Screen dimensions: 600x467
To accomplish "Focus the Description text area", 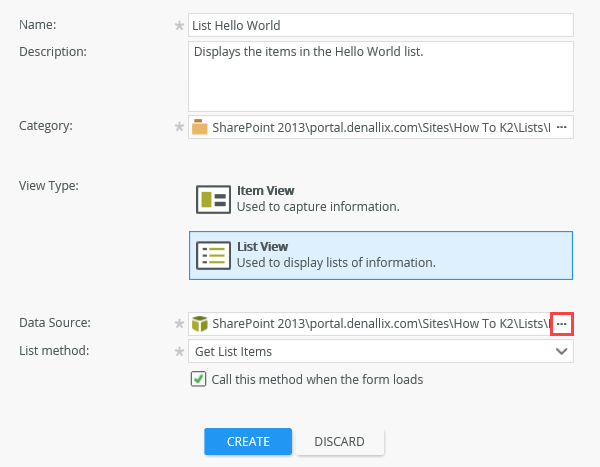I will tap(380, 76).
